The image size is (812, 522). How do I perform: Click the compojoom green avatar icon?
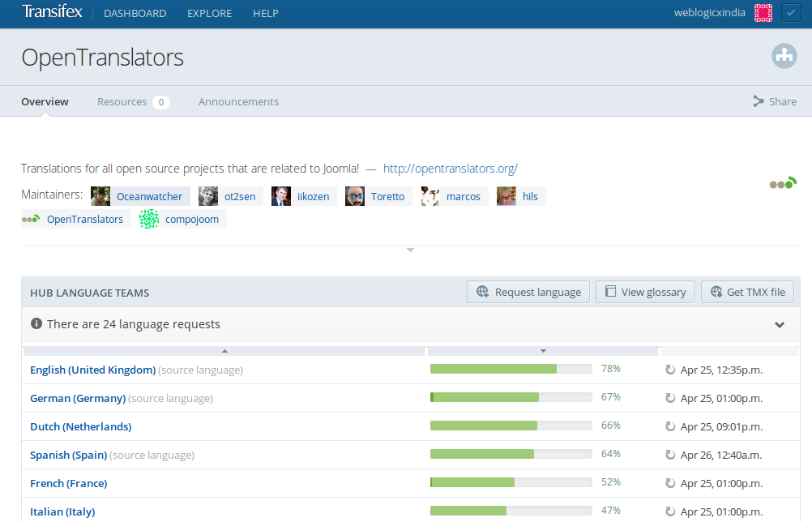(149, 219)
